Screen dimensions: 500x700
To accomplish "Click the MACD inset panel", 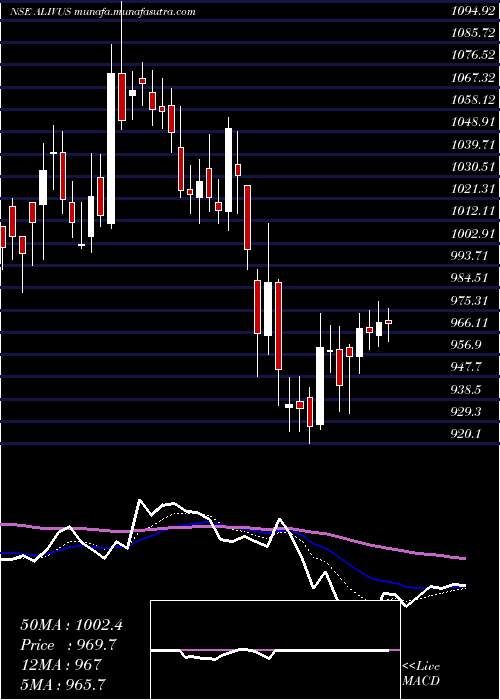I will pyautogui.click(x=275, y=650).
